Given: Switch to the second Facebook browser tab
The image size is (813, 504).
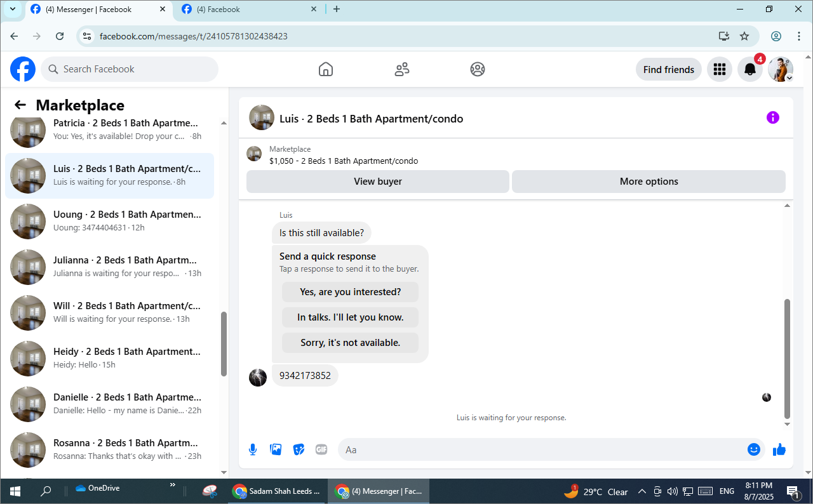Looking at the screenshot, I should coord(248,10).
